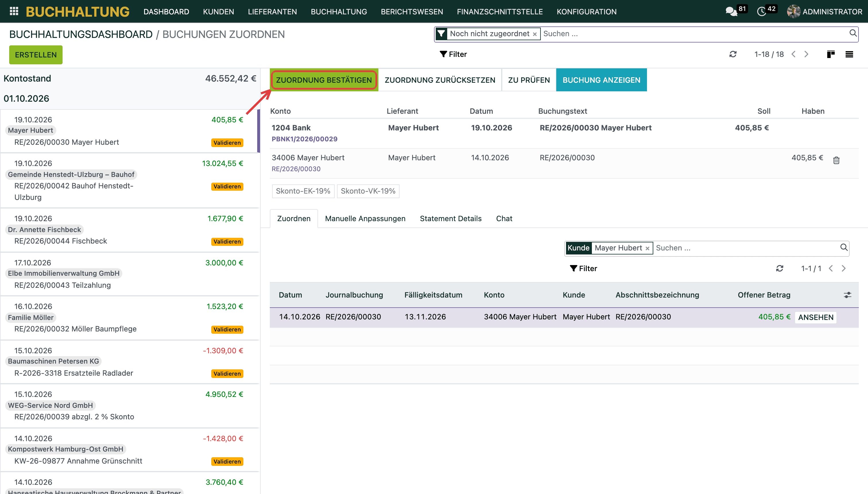The width and height of the screenshot is (868, 494).
Task: Go to next page of 1-1 / 1
Action: [844, 268]
